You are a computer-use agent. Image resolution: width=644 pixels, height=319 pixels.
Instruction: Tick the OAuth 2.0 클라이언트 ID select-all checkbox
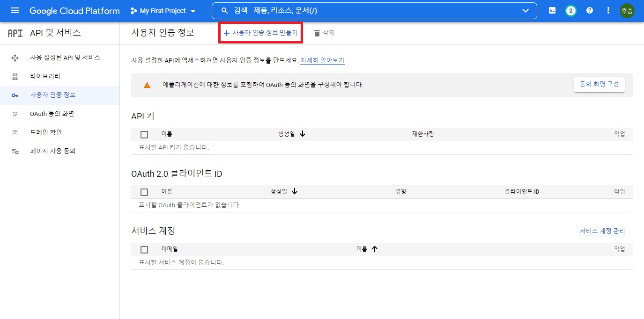coord(144,192)
